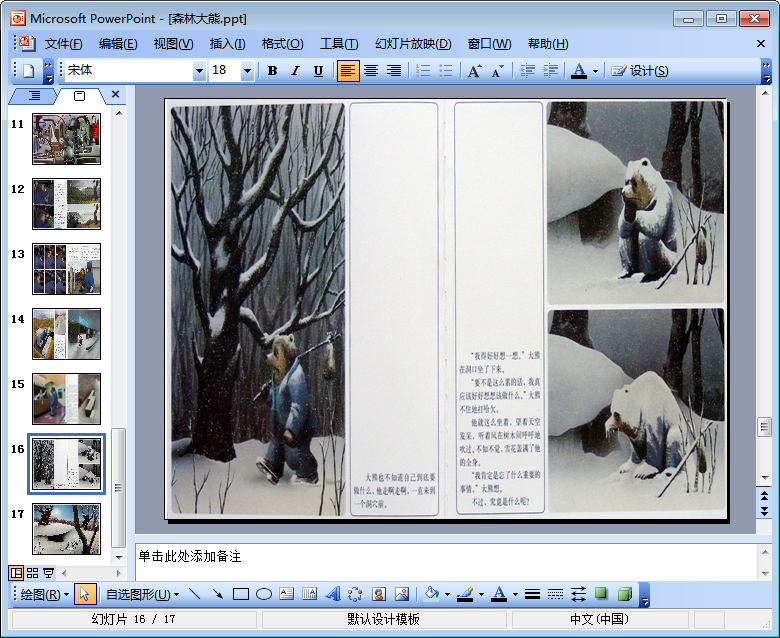Select the Oval tool
The image size is (780, 638).
[x=264, y=594]
